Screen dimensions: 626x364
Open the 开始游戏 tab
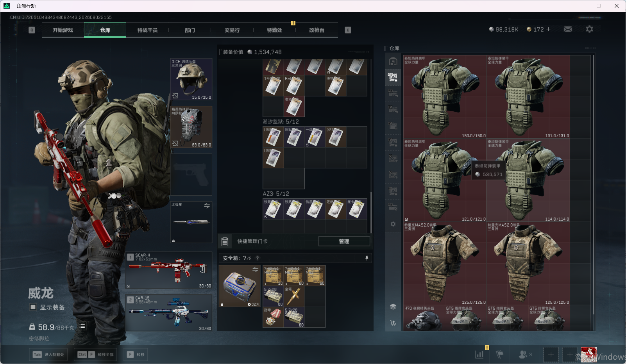[x=63, y=30]
